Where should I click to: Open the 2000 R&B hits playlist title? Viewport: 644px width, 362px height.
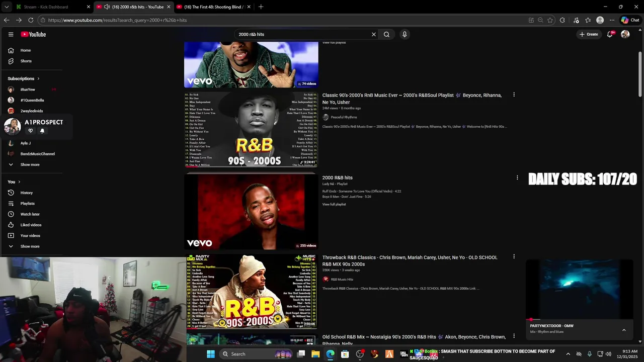tap(337, 177)
